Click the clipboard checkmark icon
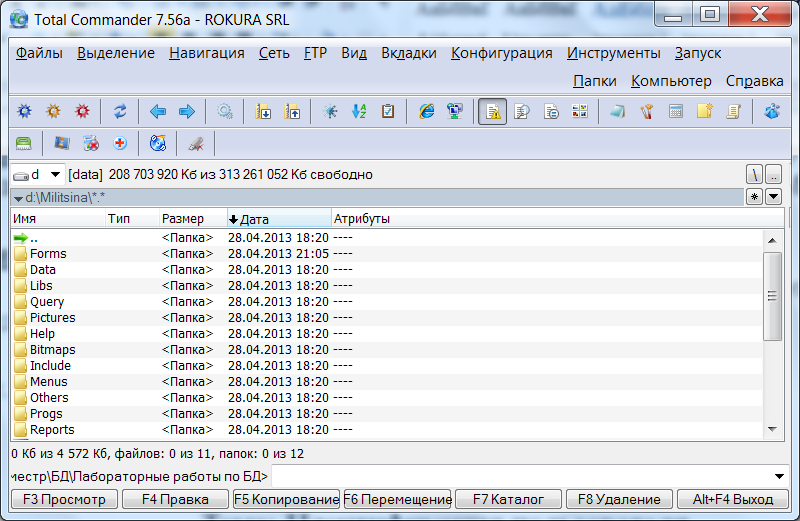The height and width of the screenshot is (521, 800). (x=388, y=111)
